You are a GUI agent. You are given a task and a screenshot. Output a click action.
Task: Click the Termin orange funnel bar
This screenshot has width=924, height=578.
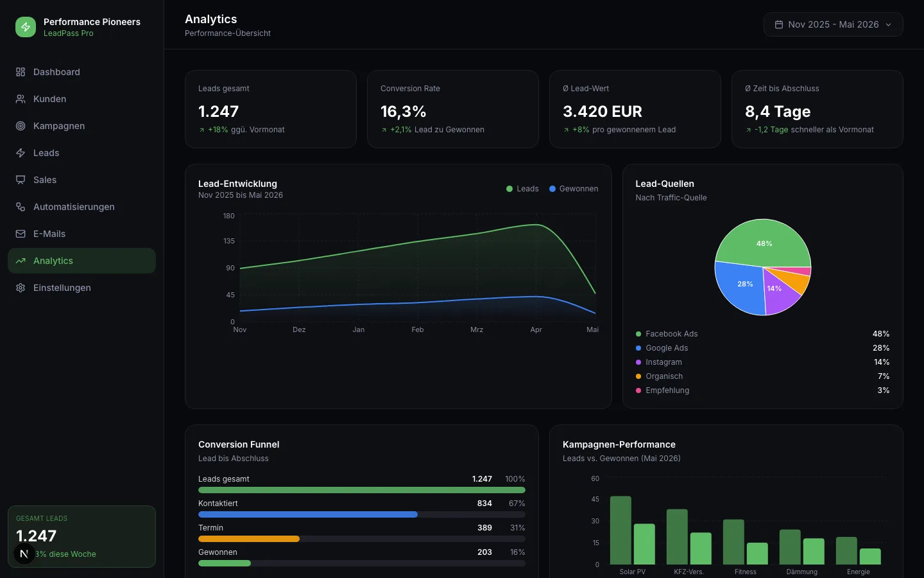(x=249, y=539)
